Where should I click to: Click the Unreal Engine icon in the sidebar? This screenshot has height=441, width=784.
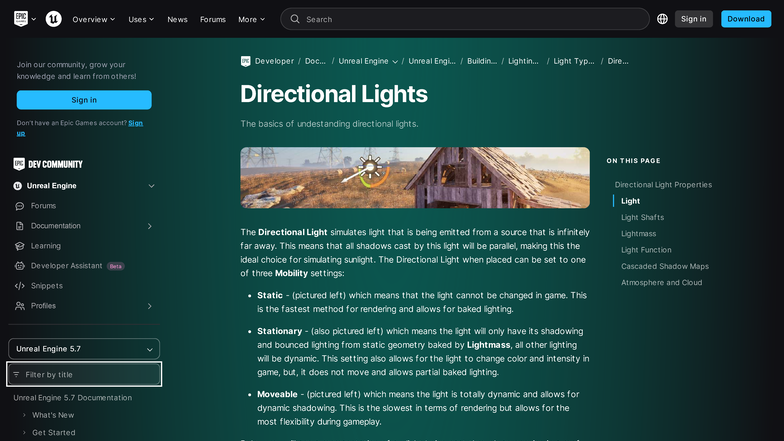point(18,186)
